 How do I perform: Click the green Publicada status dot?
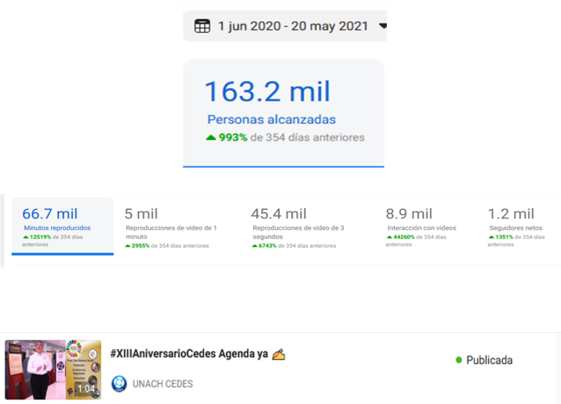coord(459,360)
